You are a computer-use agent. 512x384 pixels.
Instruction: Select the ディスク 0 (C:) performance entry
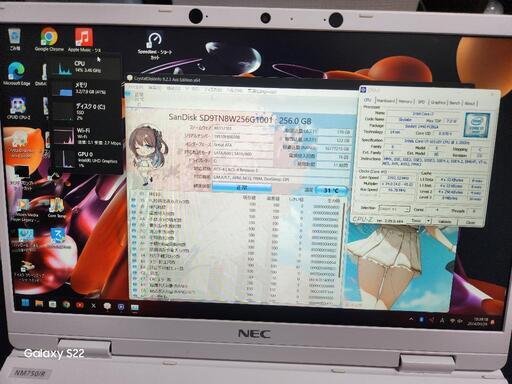click(x=86, y=111)
